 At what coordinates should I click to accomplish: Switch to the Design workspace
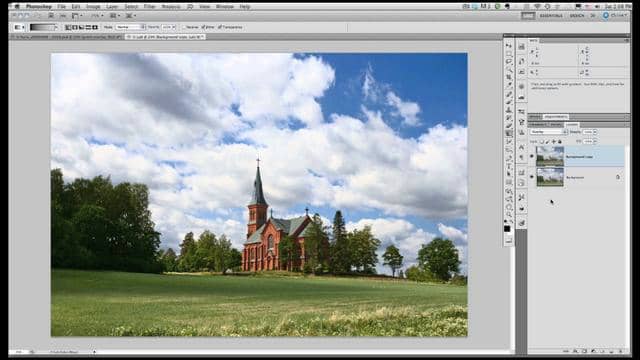pyautogui.click(x=577, y=16)
